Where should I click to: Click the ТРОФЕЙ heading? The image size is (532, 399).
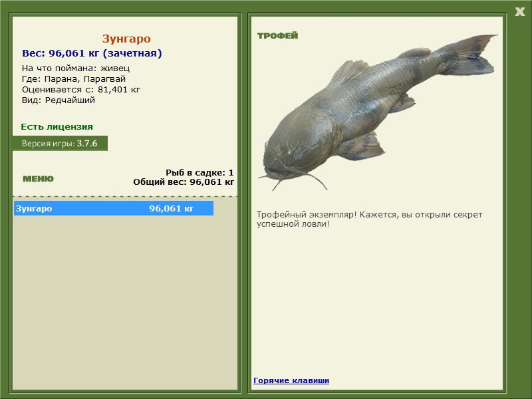(277, 36)
